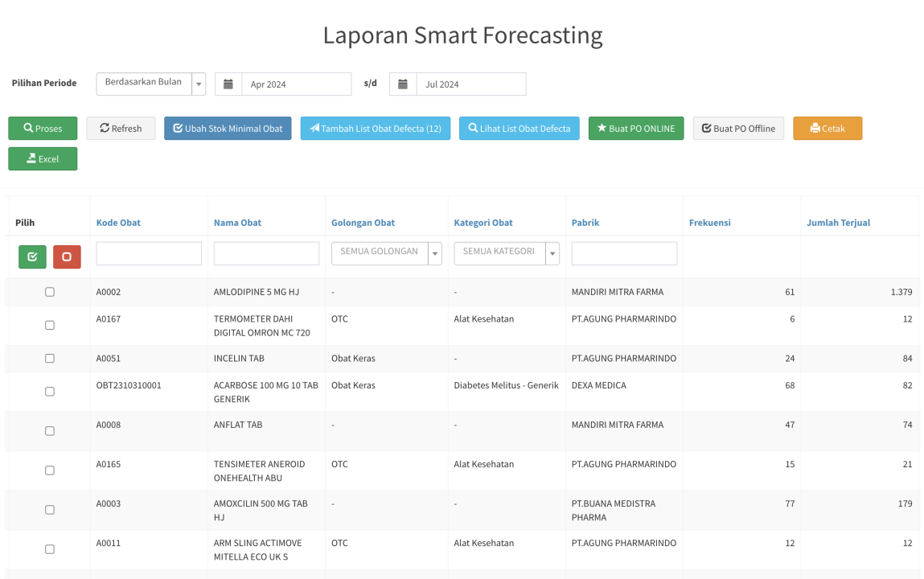The image size is (924, 579).
Task: Open the Berdasarkan Bulan period dropdown
Action: click(x=150, y=84)
